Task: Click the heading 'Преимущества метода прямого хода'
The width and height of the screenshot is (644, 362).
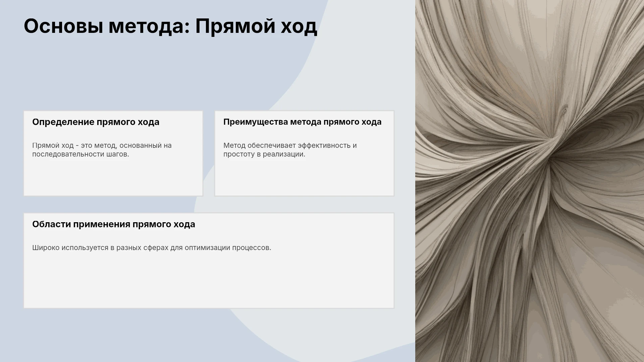Action: pos(302,122)
